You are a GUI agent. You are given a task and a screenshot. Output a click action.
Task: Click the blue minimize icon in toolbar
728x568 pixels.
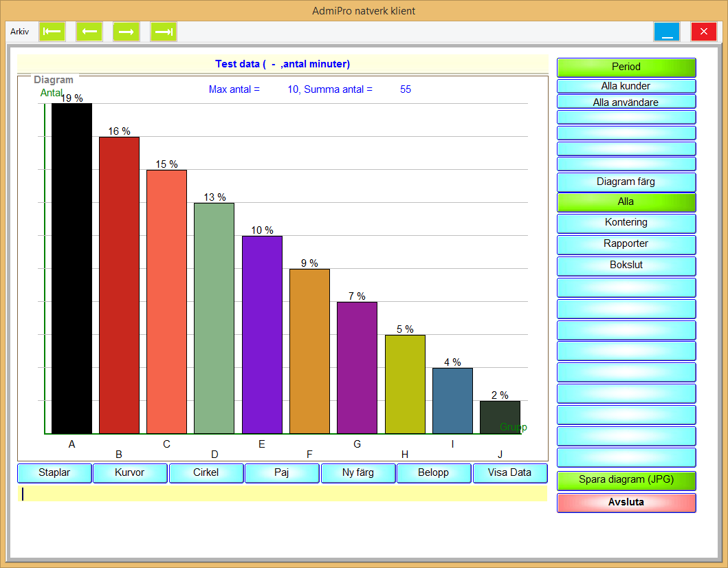[x=666, y=32]
